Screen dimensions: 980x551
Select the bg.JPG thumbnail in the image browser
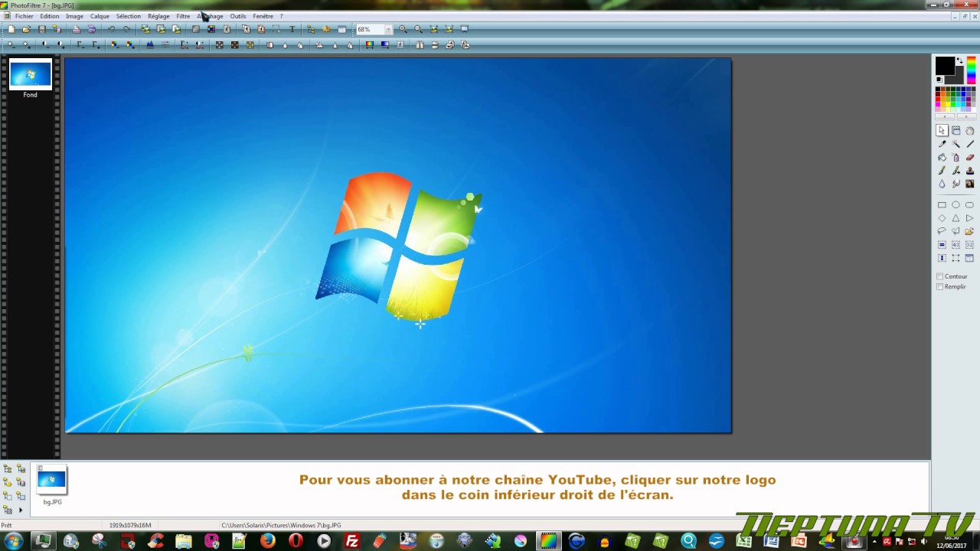(x=51, y=481)
